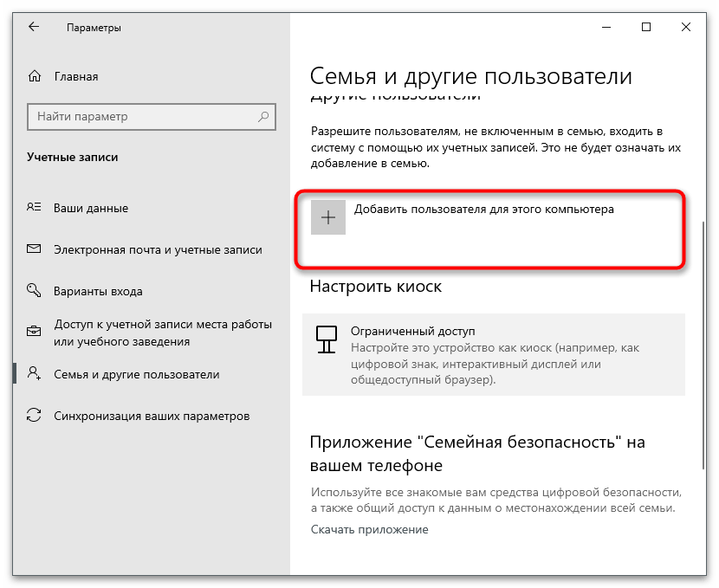719x588 pixels.
Task: Click into the Найти параметр search field
Action: pyautogui.click(x=152, y=116)
